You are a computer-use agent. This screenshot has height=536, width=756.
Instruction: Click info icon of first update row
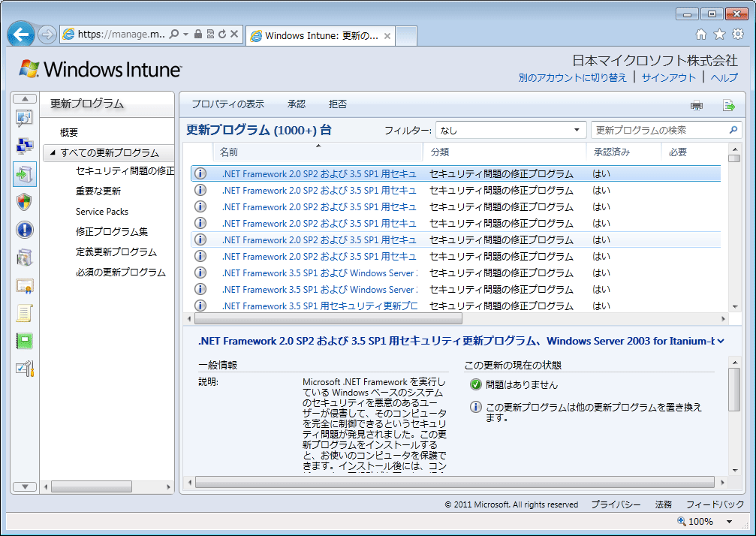point(200,173)
